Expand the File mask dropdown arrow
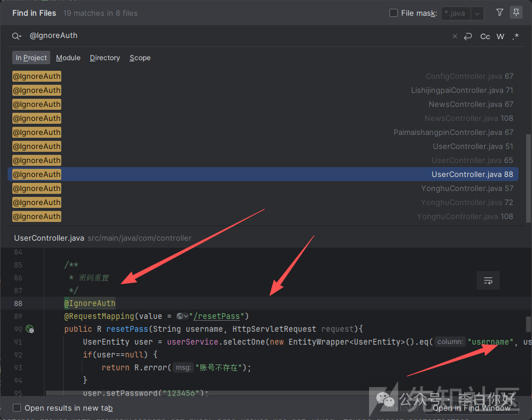The height and width of the screenshot is (420, 532). coord(477,13)
